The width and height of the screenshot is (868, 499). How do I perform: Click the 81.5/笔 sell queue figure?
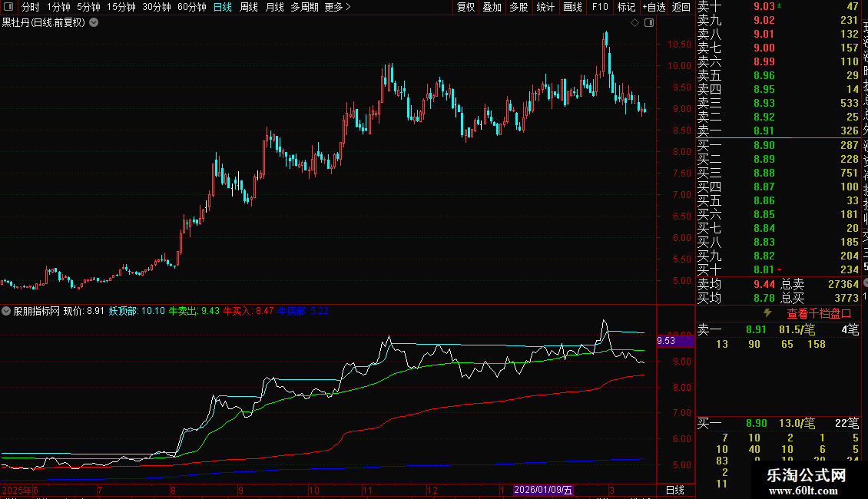click(797, 329)
